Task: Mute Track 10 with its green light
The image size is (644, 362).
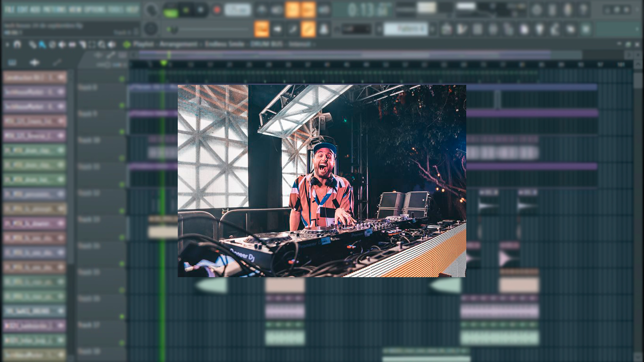Action: [122, 158]
